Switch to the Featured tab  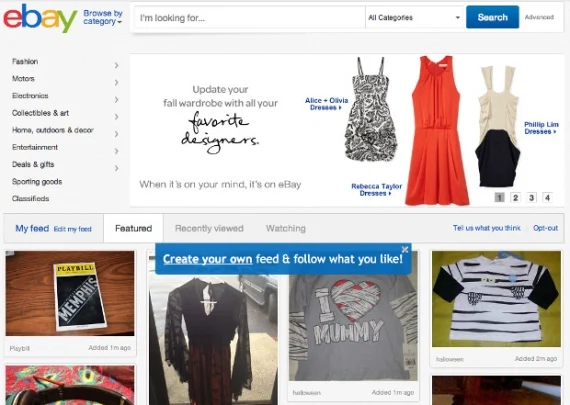point(133,228)
